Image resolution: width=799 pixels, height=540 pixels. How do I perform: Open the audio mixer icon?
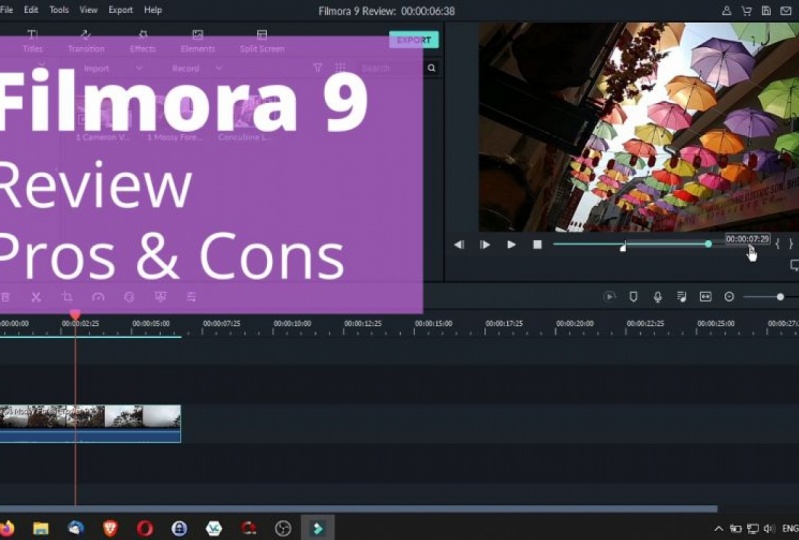click(x=682, y=296)
